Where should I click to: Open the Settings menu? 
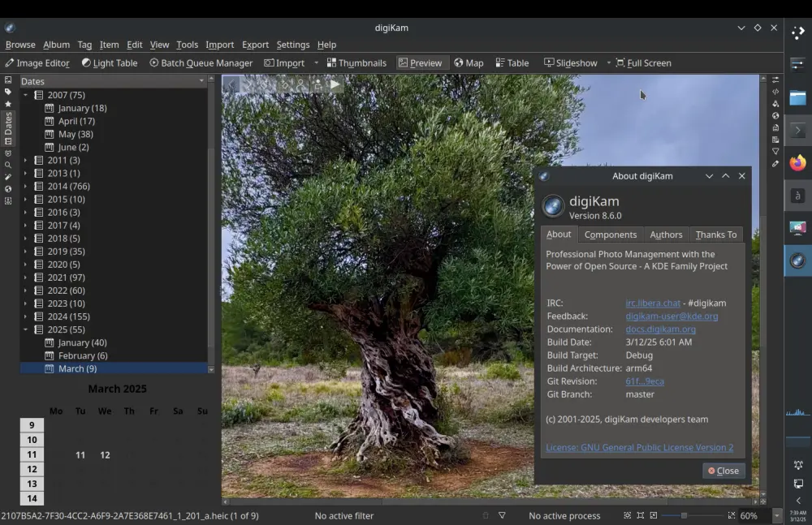[x=292, y=45]
